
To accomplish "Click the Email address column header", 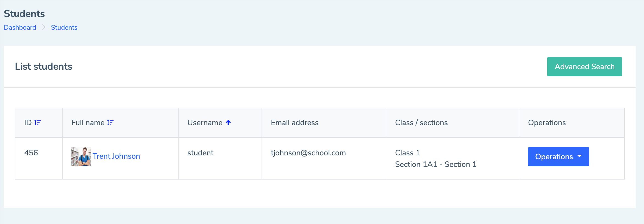I will tap(295, 122).
